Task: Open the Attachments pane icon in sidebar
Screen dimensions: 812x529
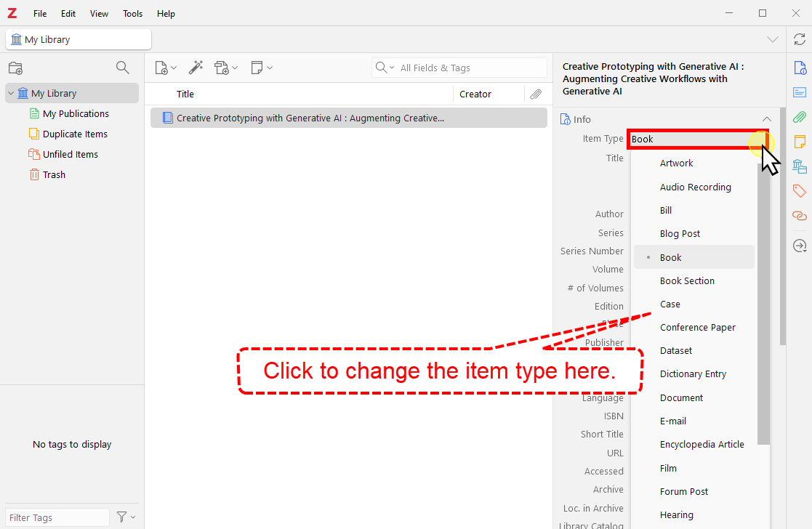Action: point(799,117)
